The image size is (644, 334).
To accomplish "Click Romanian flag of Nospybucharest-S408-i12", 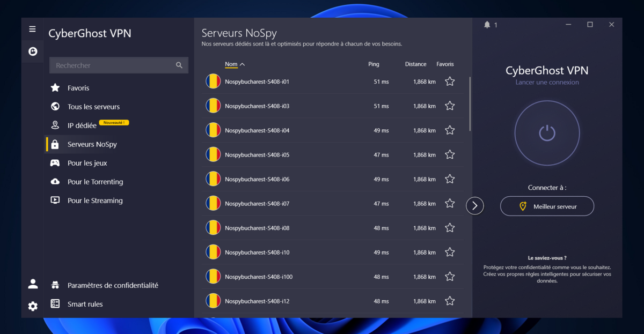I will pos(213,301).
